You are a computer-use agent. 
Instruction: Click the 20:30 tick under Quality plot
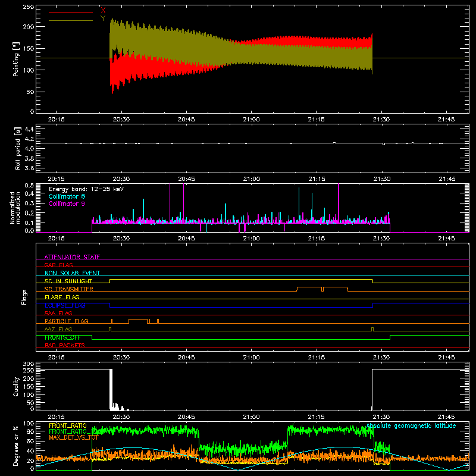[x=121, y=417]
